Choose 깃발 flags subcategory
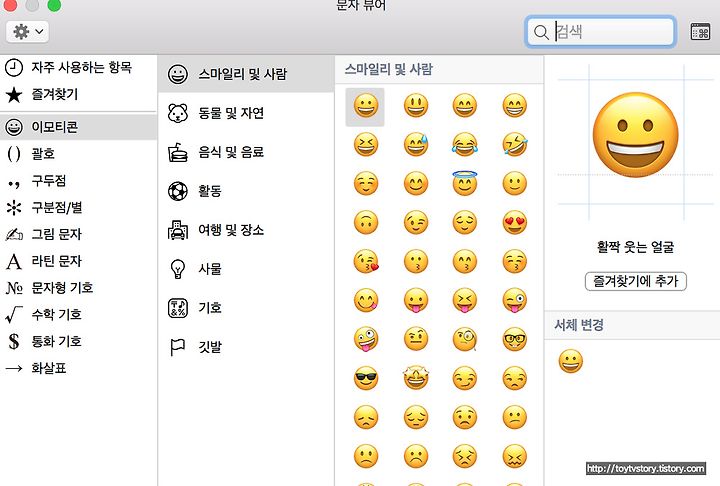720x486 pixels. click(246, 347)
